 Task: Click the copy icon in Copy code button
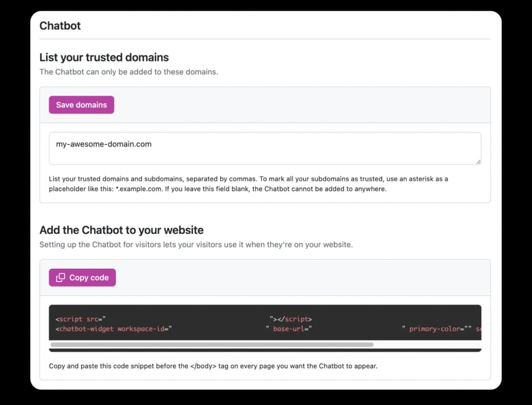pyautogui.click(x=61, y=278)
